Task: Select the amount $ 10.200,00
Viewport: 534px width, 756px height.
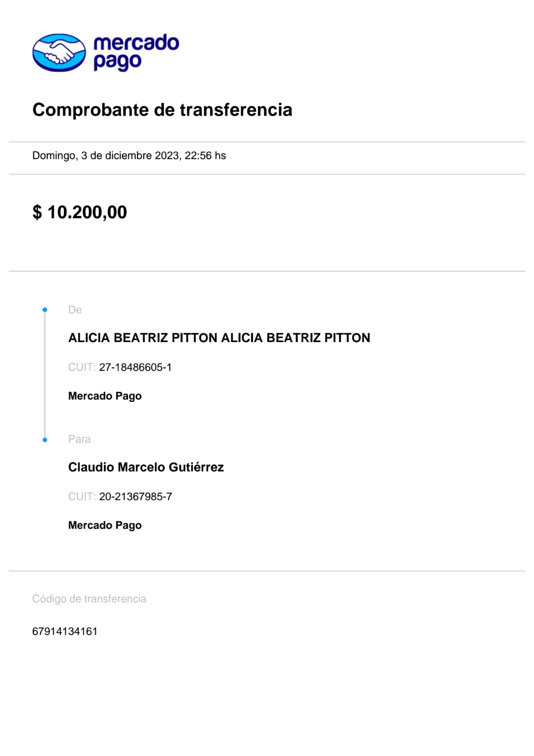Action: point(79,212)
